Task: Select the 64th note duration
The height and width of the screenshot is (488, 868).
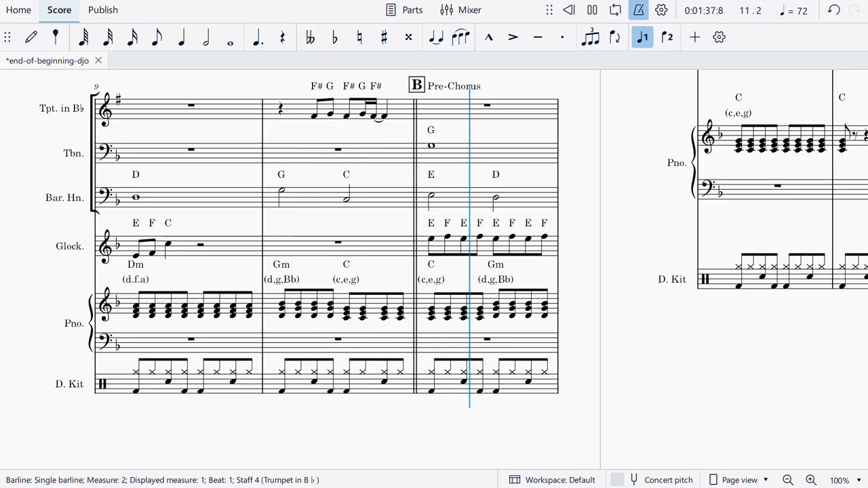Action: coord(83,37)
